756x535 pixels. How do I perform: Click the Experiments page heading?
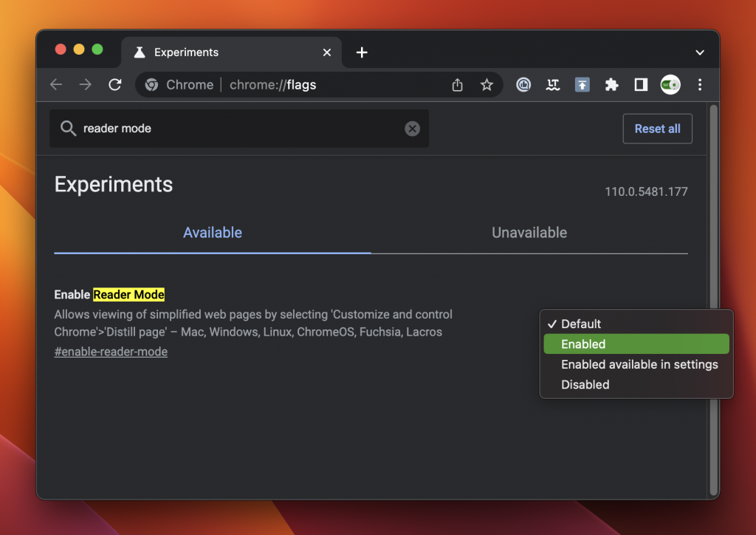[x=113, y=184]
